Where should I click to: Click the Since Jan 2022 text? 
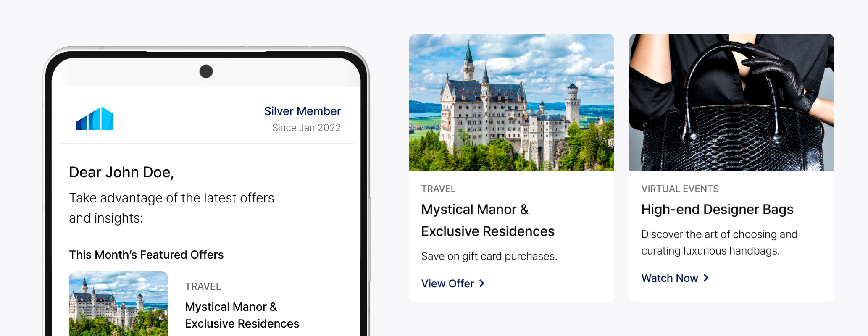[x=306, y=128]
